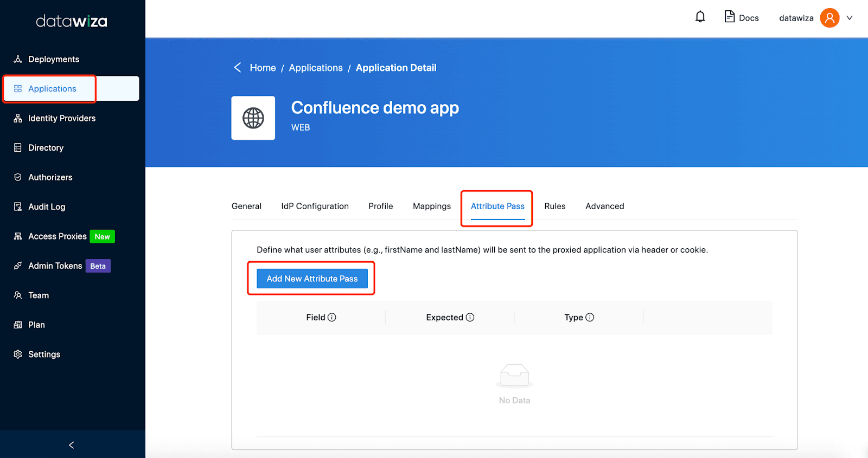Open the Mappings tab

pos(432,206)
